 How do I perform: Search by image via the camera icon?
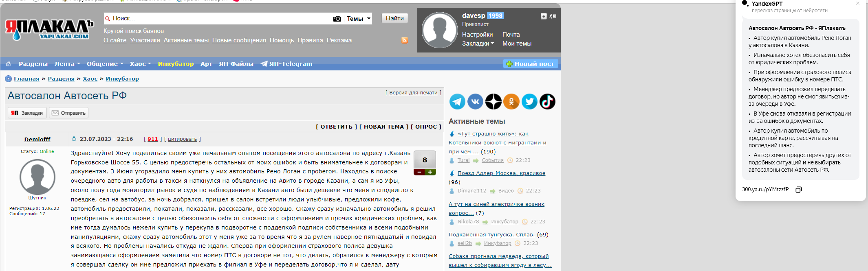pyautogui.click(x=337, y=19)
